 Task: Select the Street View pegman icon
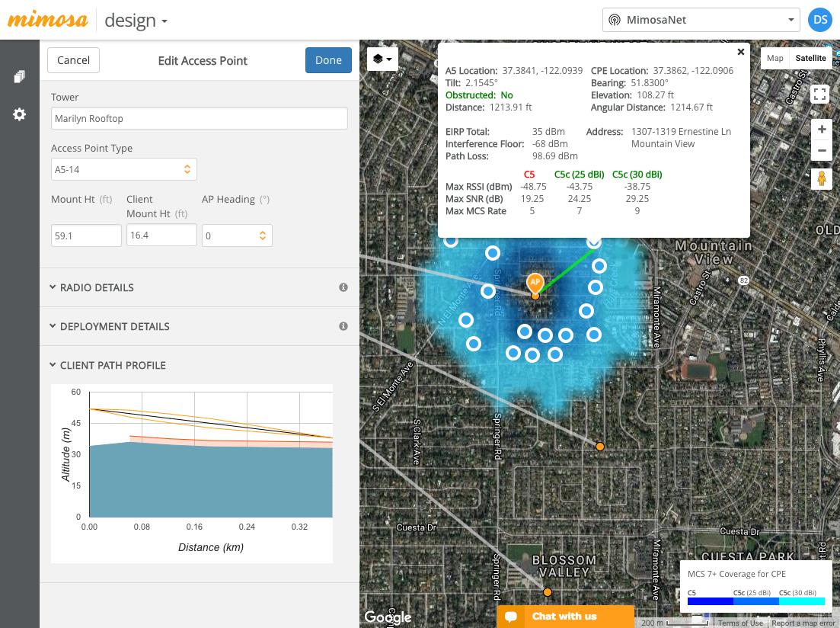pyautogui.click(x=821, y=179)
